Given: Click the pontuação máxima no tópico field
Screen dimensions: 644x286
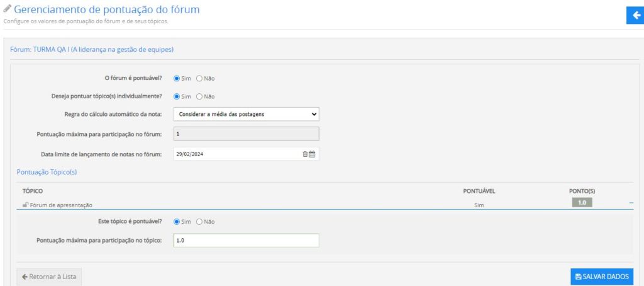Looking at the screenshot, I should [246, 241].
